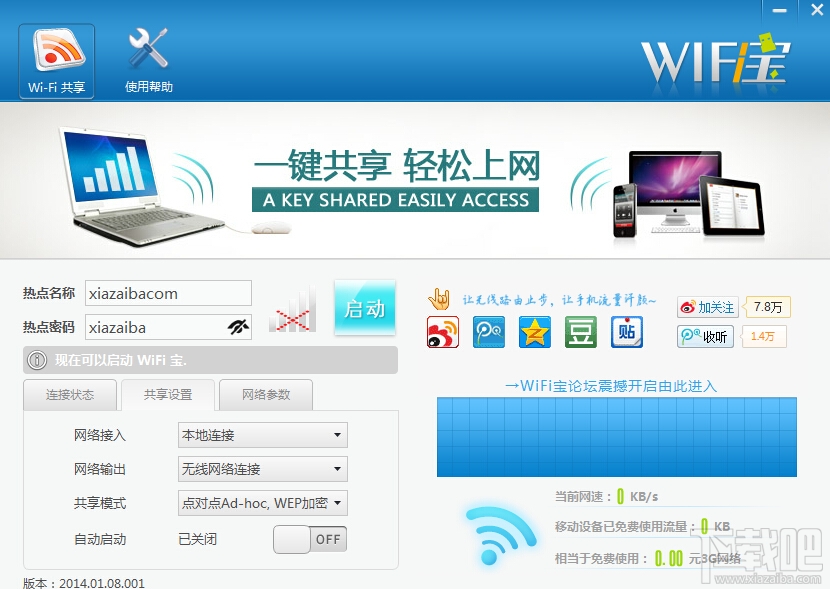Open the Wi-Fi 共享 toolbar icon
The width and height of the screenshot is (830, 589).
pos(57,61)
